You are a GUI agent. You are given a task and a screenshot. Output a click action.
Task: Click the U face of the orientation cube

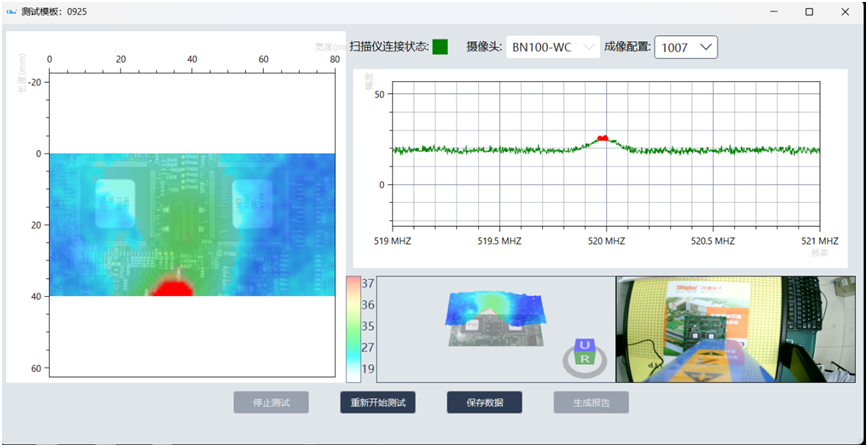pos(585,346)
